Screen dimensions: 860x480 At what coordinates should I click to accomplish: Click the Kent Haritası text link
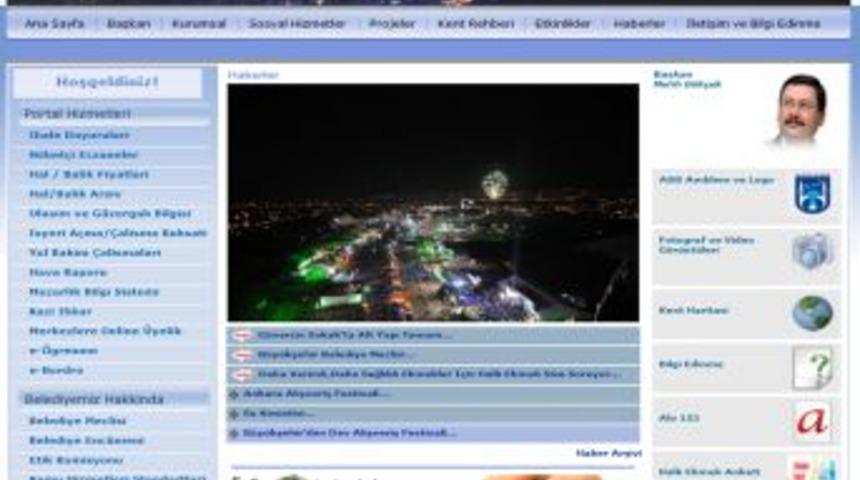coord(693,310)
